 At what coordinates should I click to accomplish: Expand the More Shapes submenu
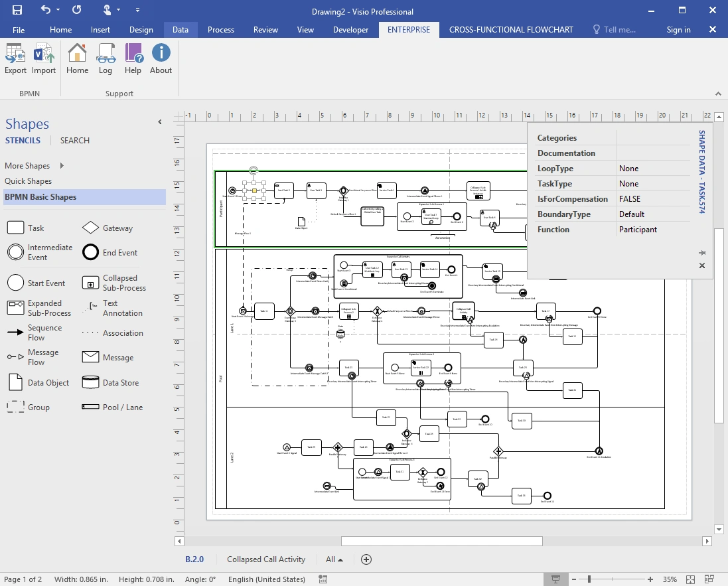62,166
